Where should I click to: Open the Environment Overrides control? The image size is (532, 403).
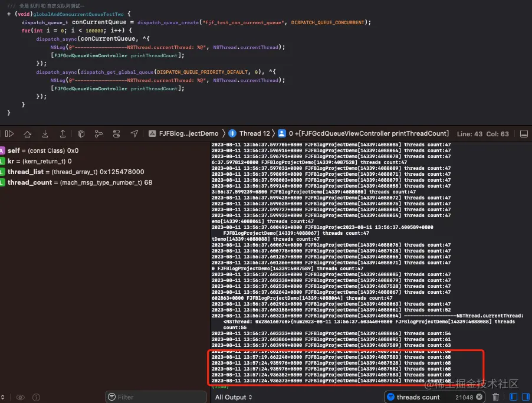click(116, 134)
